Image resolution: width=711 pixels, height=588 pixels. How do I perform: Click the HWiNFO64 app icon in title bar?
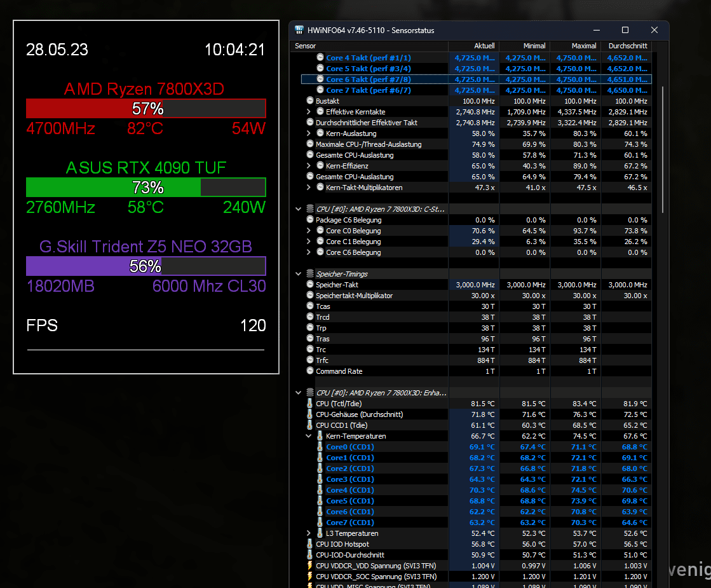(299, 30)
